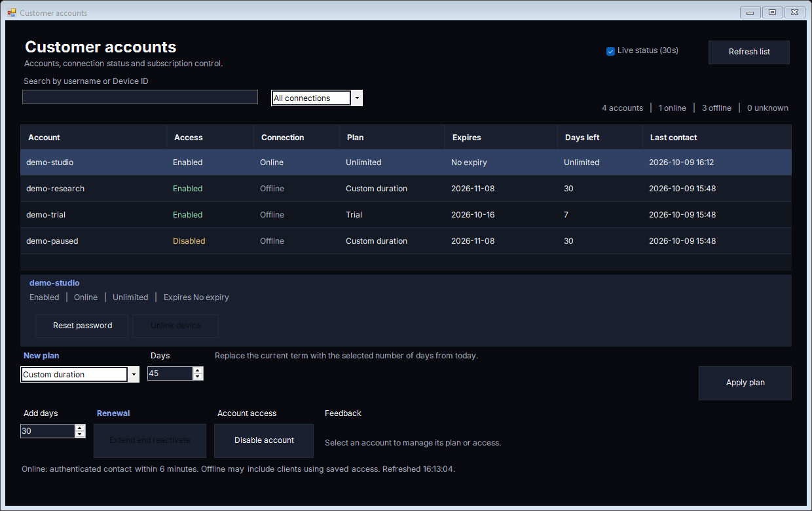Open the New plan Custom duration dropdown
This screenshot has width=812, height=511.
134,375
